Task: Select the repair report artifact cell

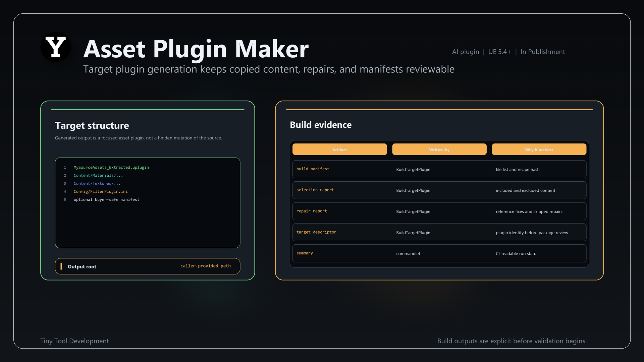Action: (311, 211)
